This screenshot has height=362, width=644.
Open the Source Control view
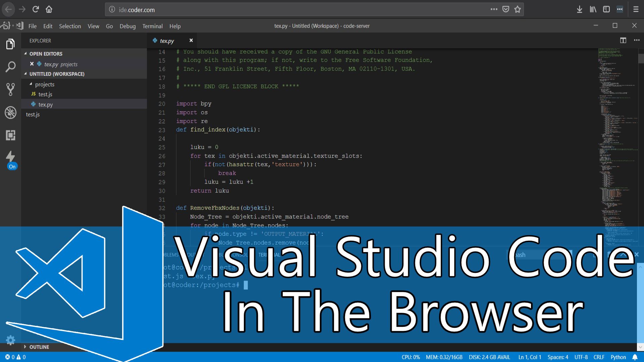(10, 89)
